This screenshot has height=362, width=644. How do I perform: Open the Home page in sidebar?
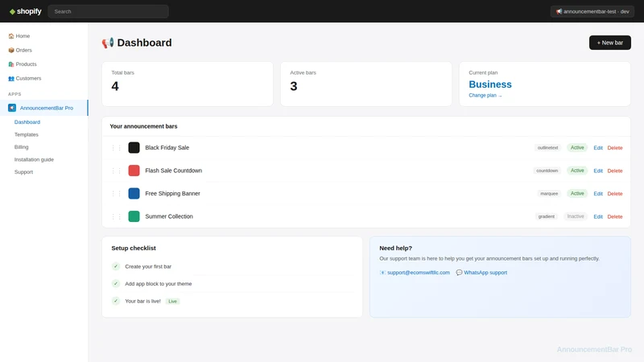tap(23, 36)
